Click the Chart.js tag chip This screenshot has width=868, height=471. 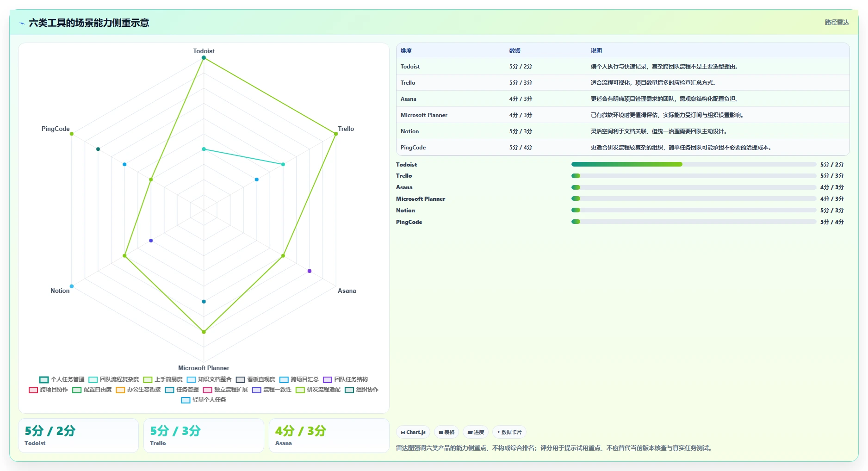coord(413,432)
